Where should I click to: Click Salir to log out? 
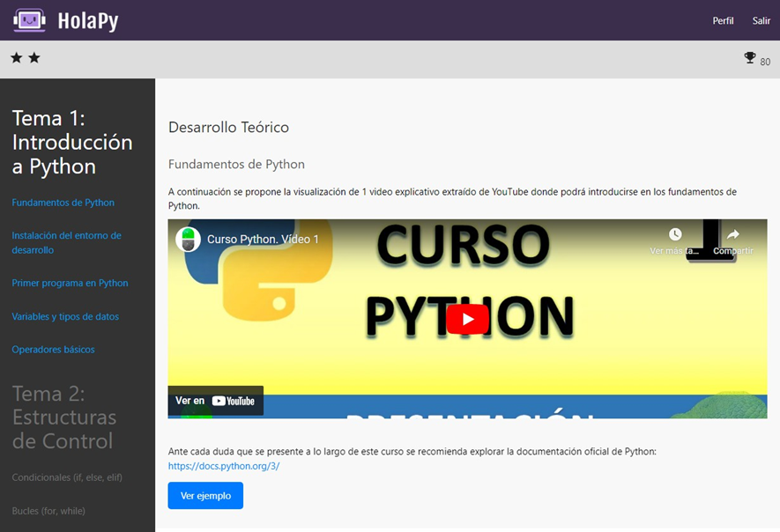tap(761, 21)
